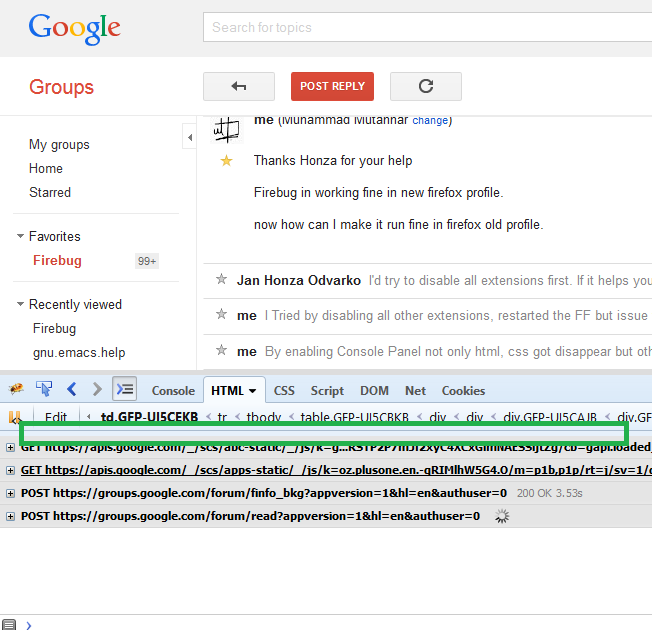Switch to the Script tab
Image resolution: width=652 pixels, height=630 pixels.
[327, 391]
